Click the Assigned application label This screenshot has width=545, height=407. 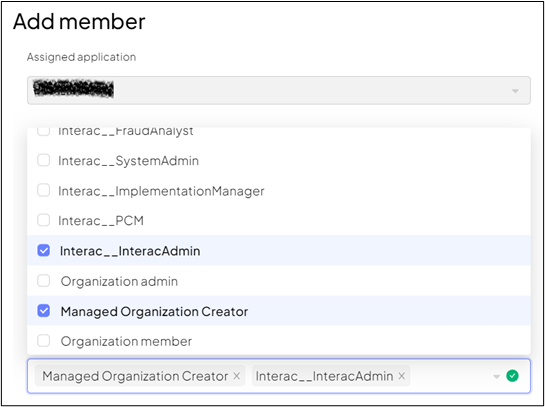click(x=81, y=57)
